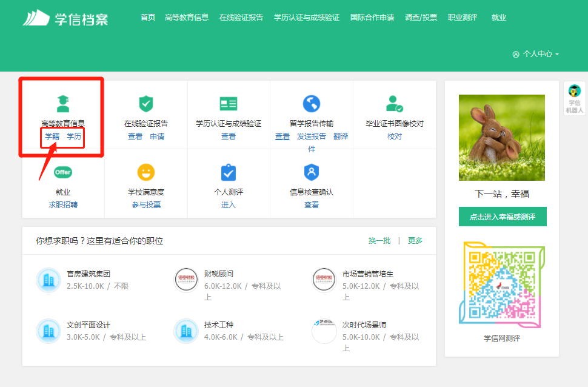Open the 技术工种 job title
Viewport: 588px width, 387px height.
coord(219,325)
